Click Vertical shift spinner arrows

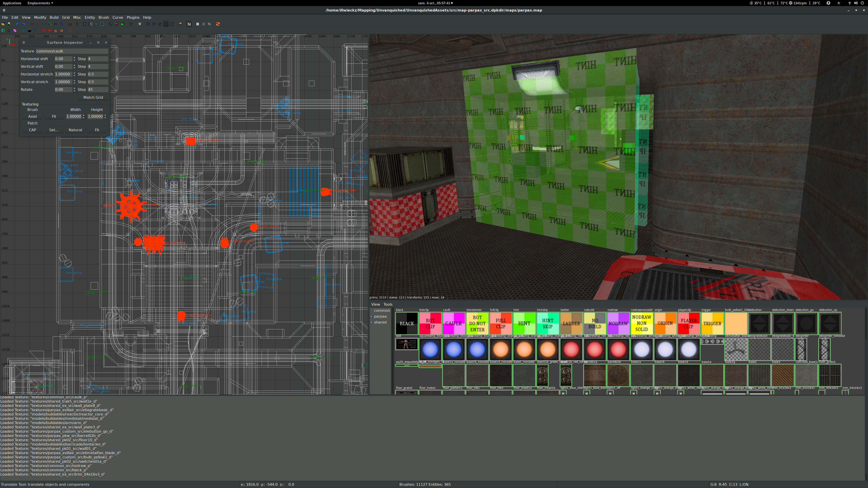tap(74, 67)
